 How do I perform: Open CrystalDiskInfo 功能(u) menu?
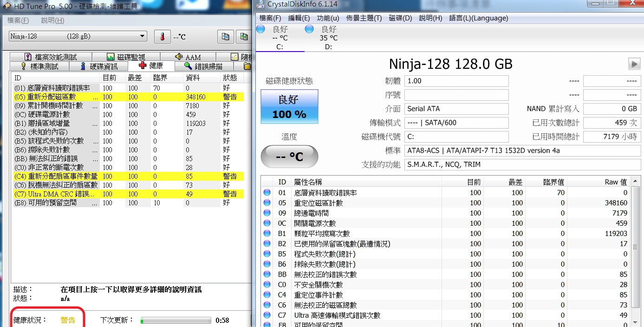[x=328, y=18]
